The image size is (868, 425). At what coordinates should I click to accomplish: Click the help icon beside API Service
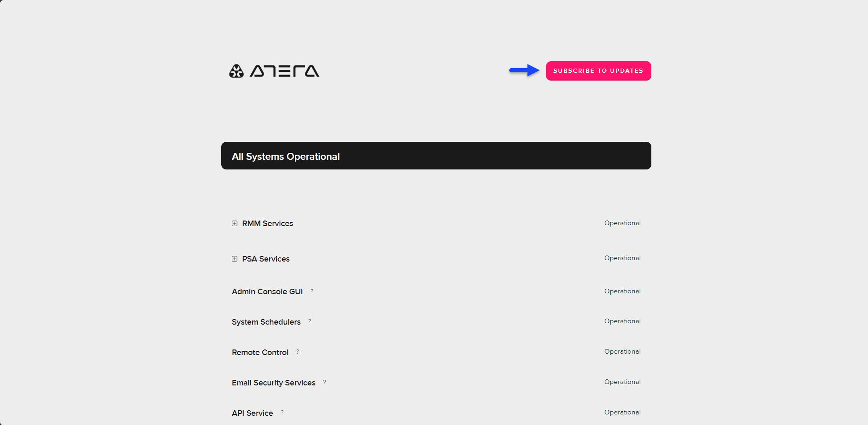pos(282,412)
